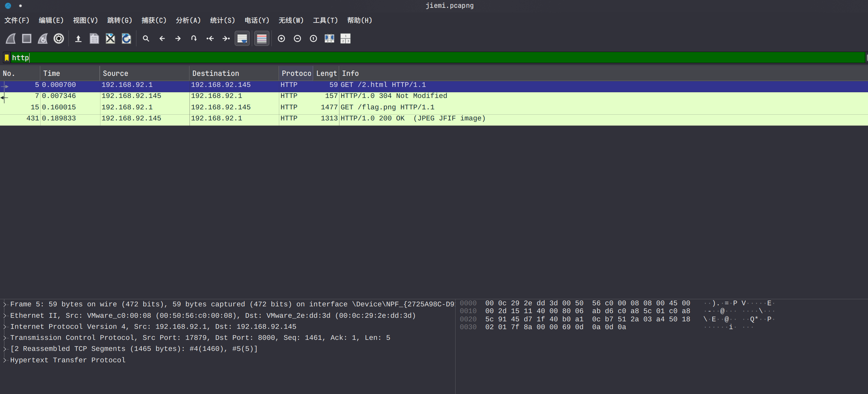Reload the capture file icon
Viewport: 868px width, 394px height.
pos(126,38)
